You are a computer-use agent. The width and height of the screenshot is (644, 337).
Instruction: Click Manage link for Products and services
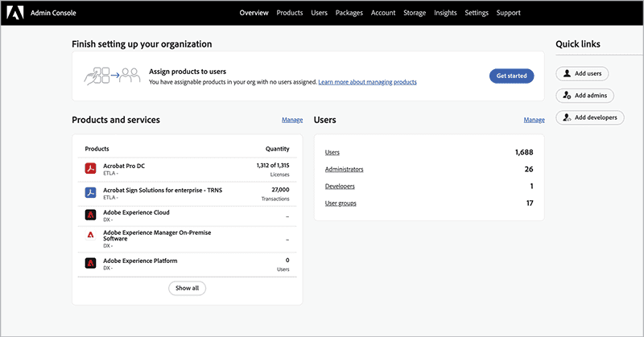pyautogui.click(x=292, y=120)
